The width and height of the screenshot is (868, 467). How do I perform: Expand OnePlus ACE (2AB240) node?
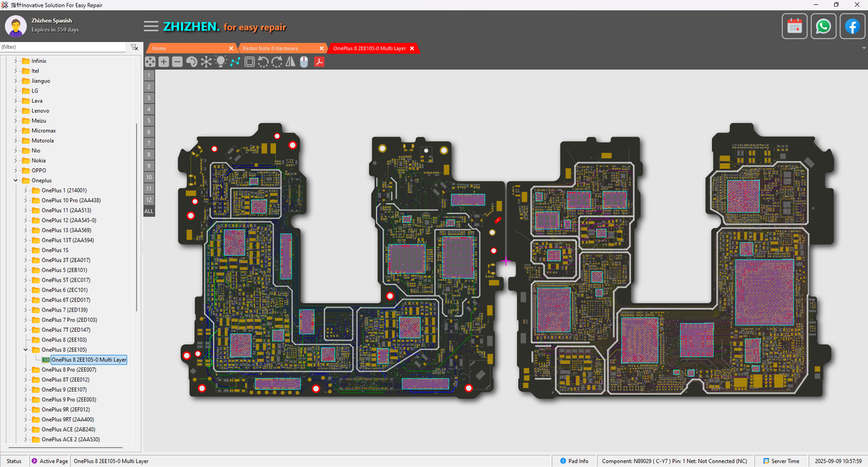coord(26,430)
